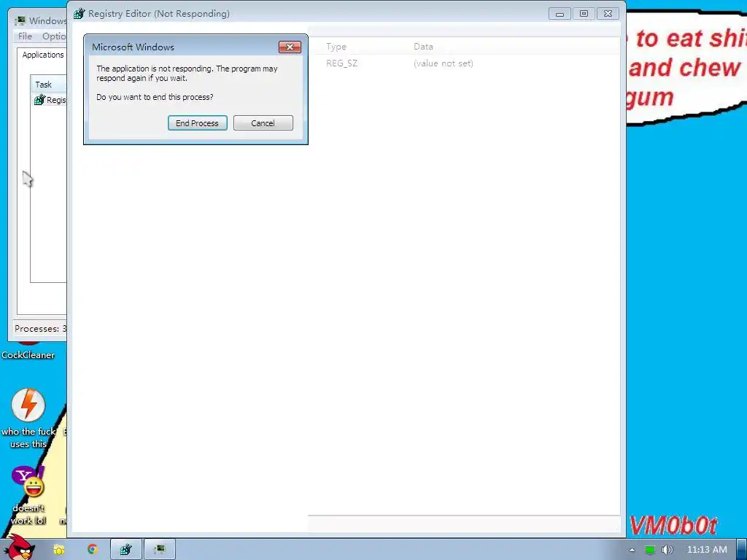Click the Registry Editor title bar icon
This screenshot has height=560, width=747.
(79, 14)
